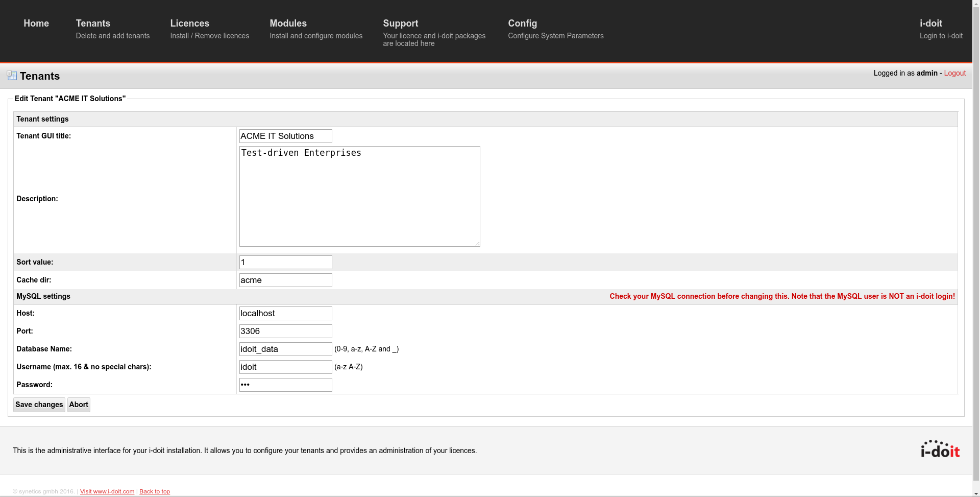
Task: Open the Licences menu
Action: 210,29
